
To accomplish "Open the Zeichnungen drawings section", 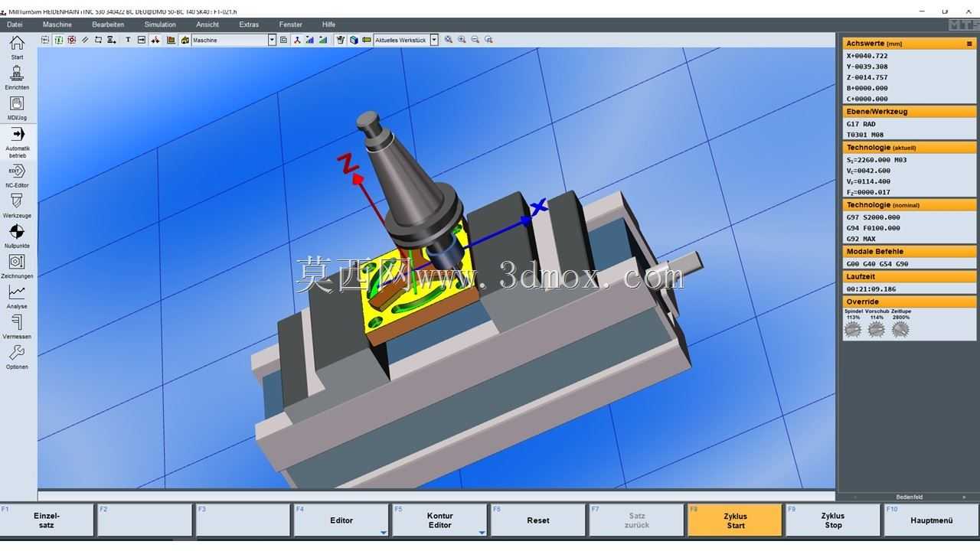I will (x=17, y=266).
